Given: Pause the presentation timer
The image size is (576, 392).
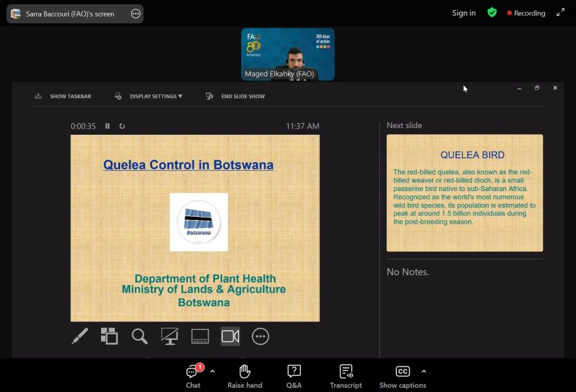Looking at the screenshot, I should point(107,126).
